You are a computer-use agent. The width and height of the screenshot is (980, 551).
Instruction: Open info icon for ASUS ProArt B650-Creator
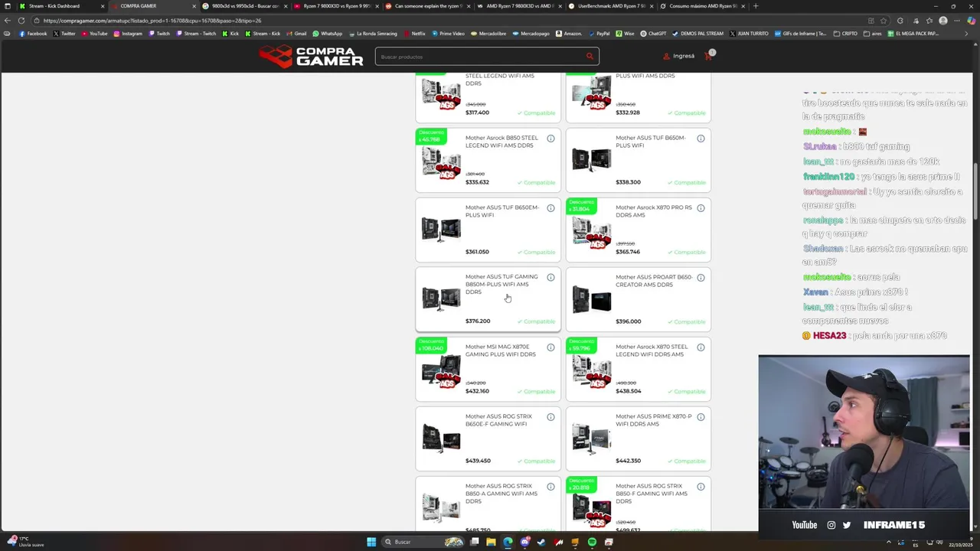point(701,278)
